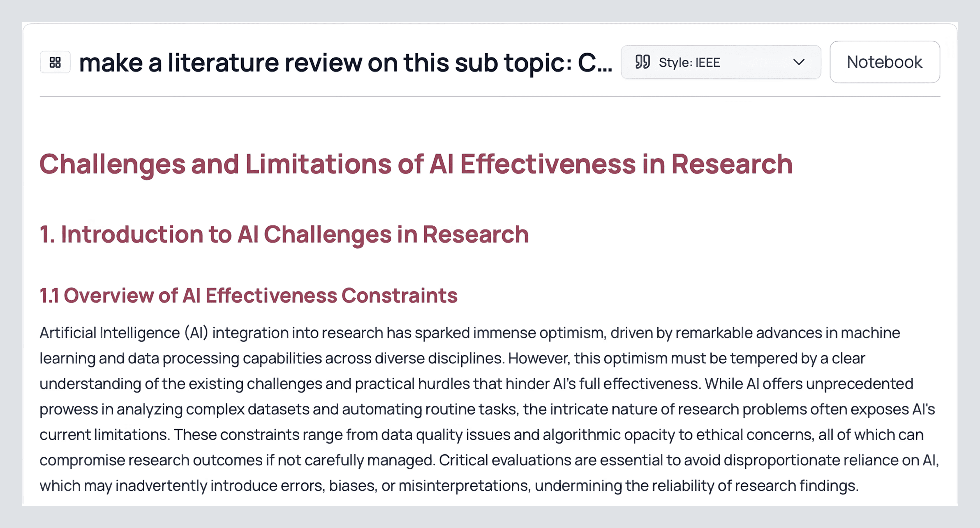Click the phrase 'algorithmic opacity' in the text
The height and width of the screenshot is (528, 980).
[x=608, y=435]
